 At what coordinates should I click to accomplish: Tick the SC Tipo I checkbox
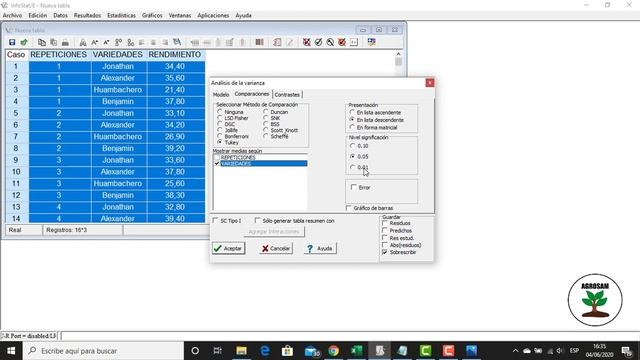click(216, 220)
